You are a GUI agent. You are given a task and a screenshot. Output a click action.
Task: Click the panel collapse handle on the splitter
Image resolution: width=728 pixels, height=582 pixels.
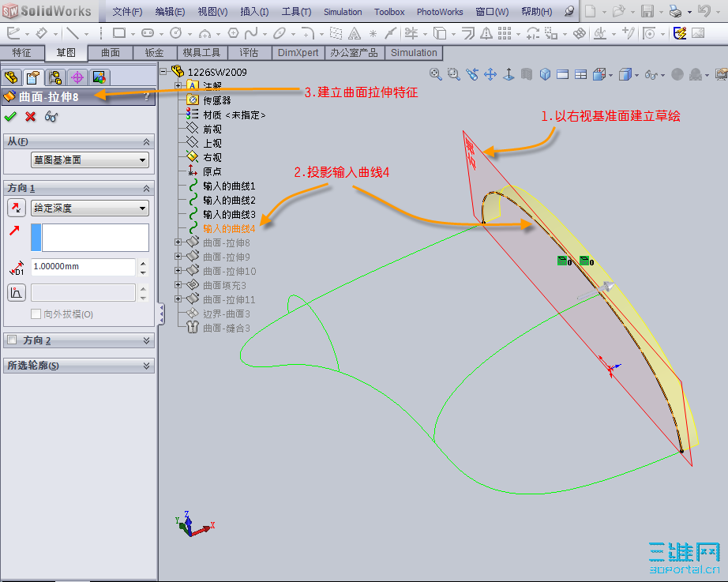click(x=161, y=314)
